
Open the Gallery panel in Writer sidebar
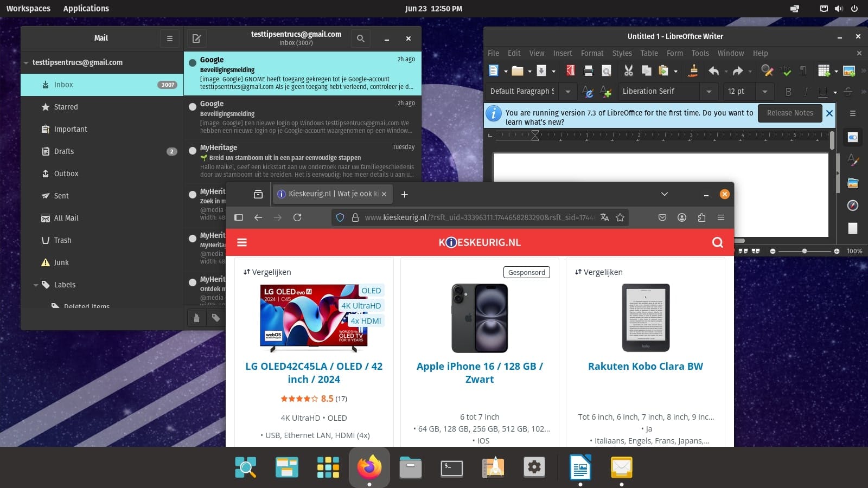[x=853, y=183]
